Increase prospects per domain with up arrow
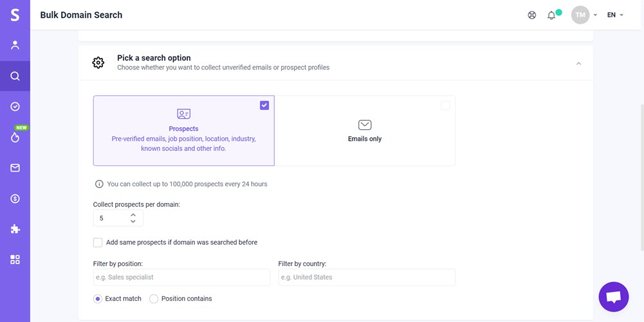Screen dimensions: 644x322 pos(133,215)
